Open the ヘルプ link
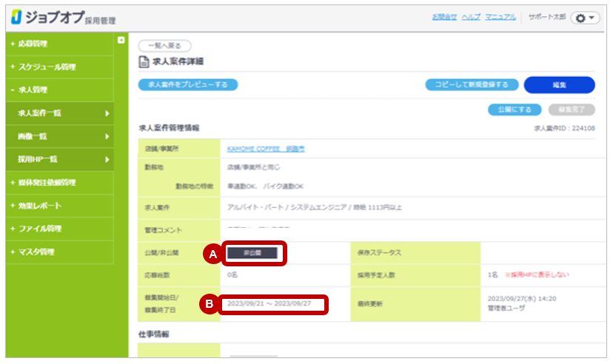The width and height of the screenshot is (613, 364). (471, 17)
